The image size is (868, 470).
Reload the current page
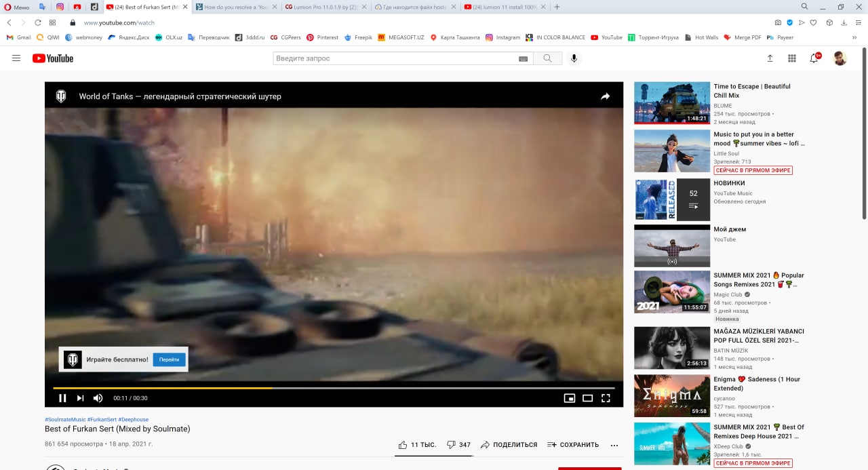(x=38, y=22)
